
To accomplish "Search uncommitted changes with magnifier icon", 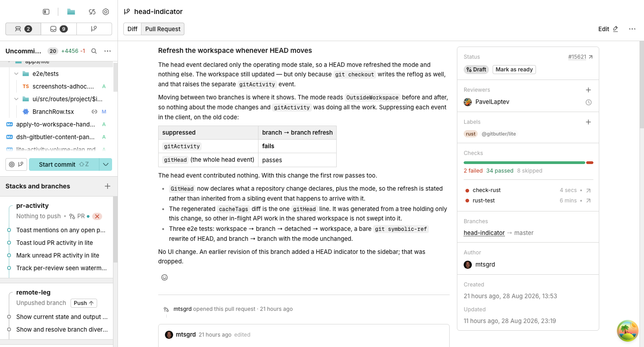I will click(x=94, y=51).
